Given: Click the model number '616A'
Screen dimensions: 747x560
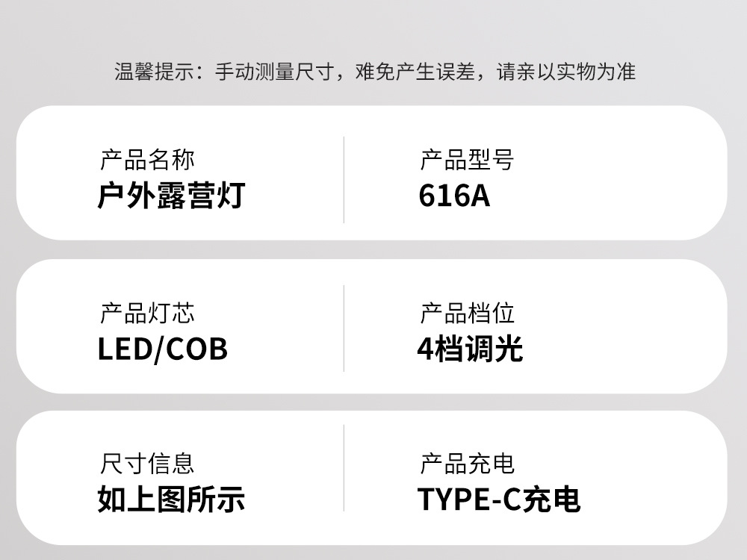Looking at the screenshot, I should (x=454, y=196).
